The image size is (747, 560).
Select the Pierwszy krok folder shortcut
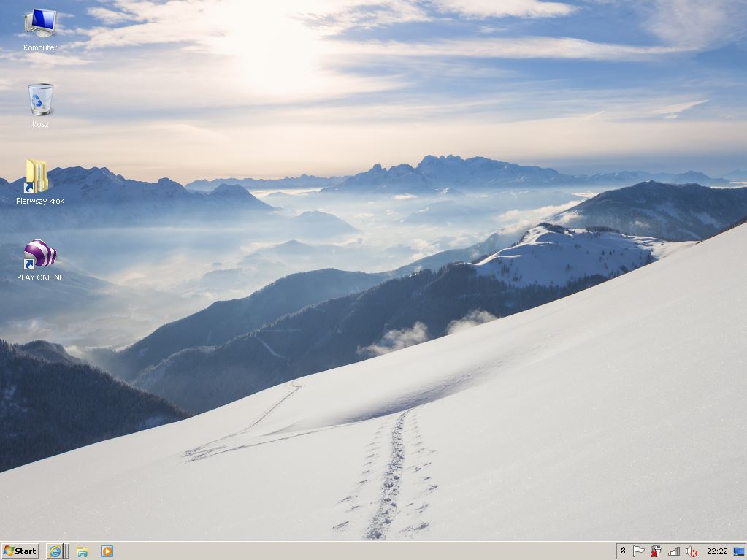(x=40, y=181)
